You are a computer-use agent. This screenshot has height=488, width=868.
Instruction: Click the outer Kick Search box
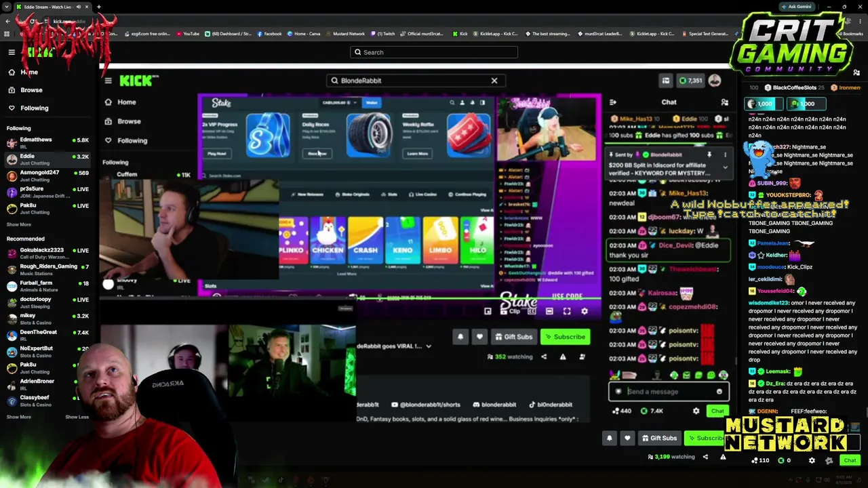point(434,52)
